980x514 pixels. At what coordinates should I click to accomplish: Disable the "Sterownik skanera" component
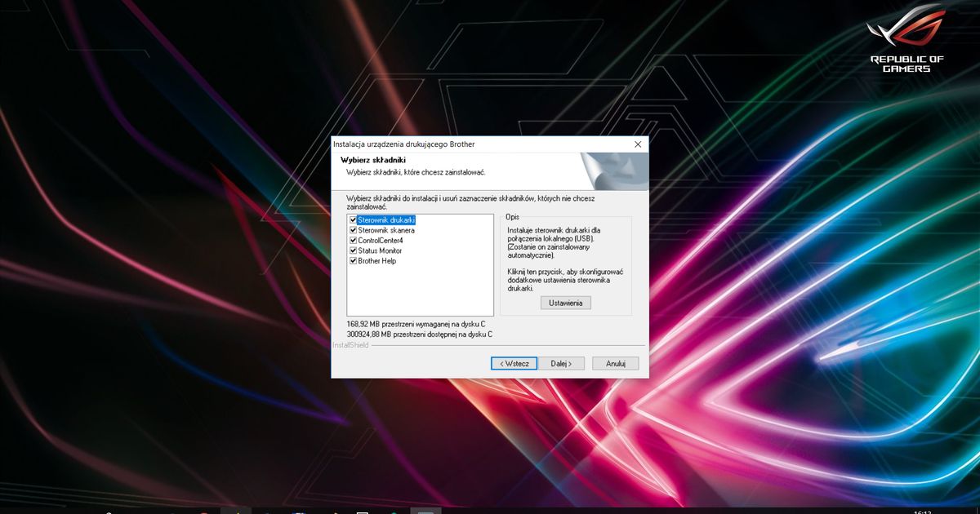point(353,230)
